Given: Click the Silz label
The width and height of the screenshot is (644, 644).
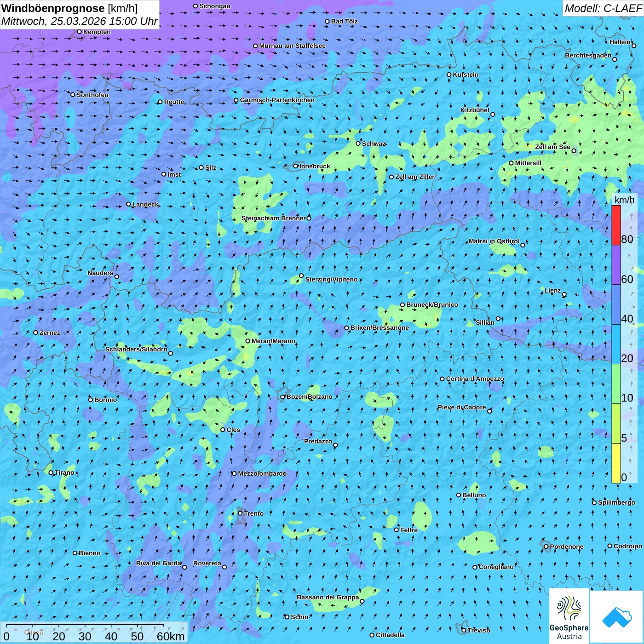Looking at the screenshot, I should [x=211, y=167].
